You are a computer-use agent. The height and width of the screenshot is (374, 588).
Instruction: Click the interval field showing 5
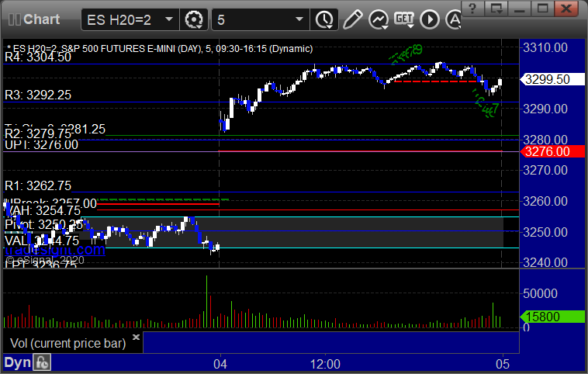click(261, 19)
